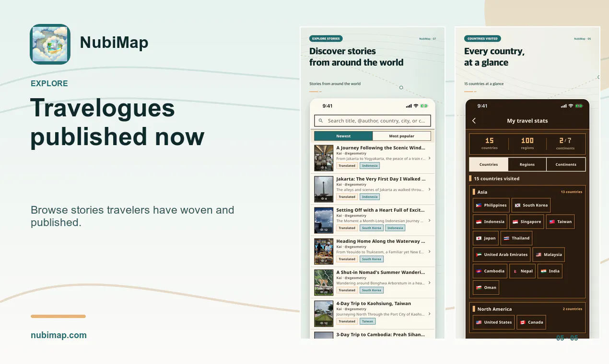Select the Regions tab
609x364 pixels.
point(527,164)
